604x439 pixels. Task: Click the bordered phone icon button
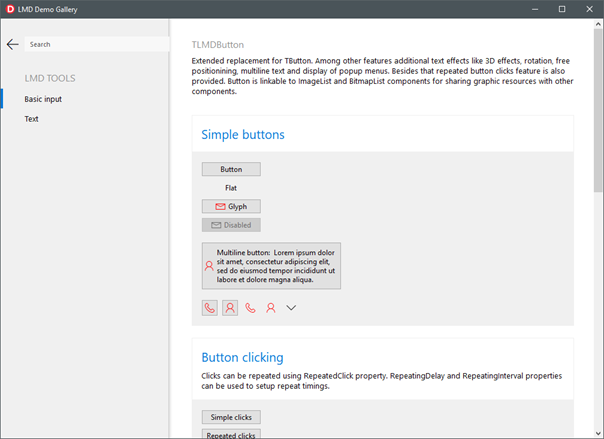pos(210,308)
